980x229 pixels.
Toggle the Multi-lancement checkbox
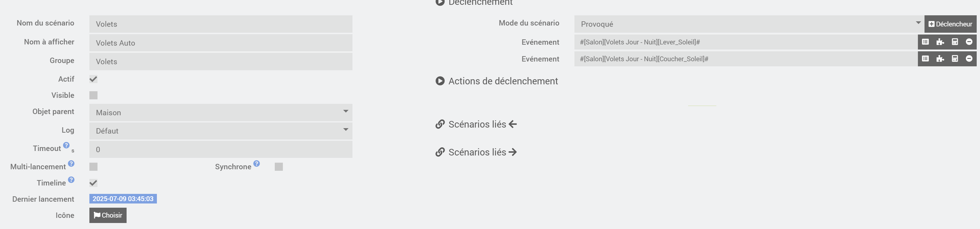[x=93, y=167]
